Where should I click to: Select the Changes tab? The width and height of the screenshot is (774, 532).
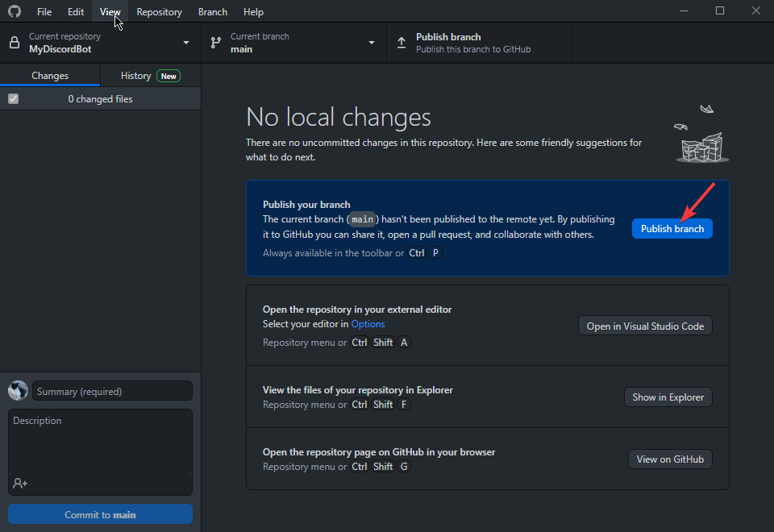pyautogui.click(x=50, y=76)
